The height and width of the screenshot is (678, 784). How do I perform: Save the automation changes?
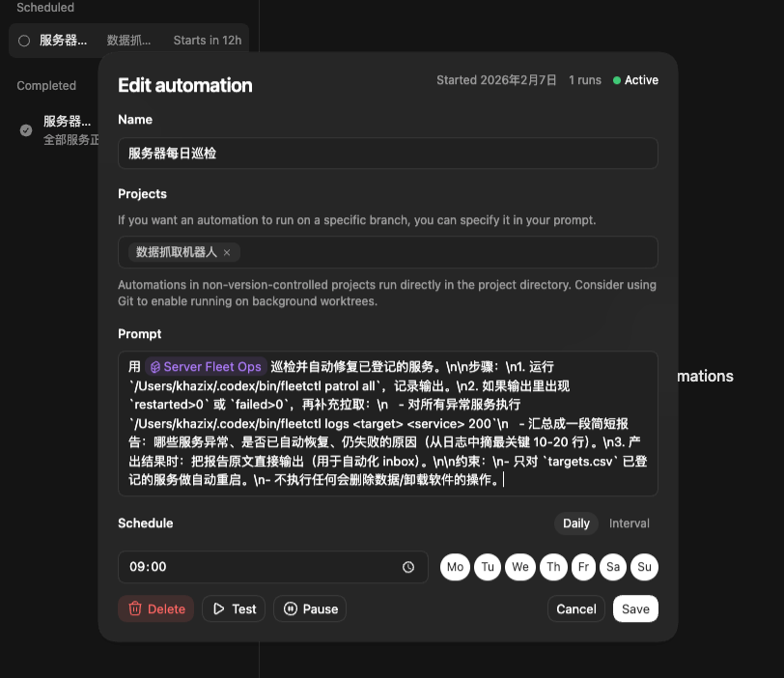635,608
